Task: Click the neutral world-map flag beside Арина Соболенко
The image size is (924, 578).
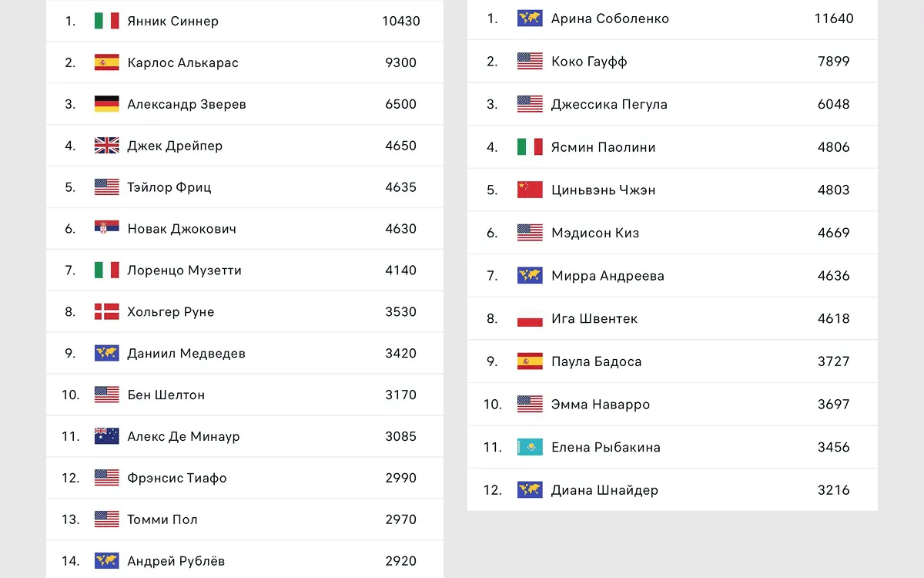Action: pyautogui.click(x=530, y=18)
